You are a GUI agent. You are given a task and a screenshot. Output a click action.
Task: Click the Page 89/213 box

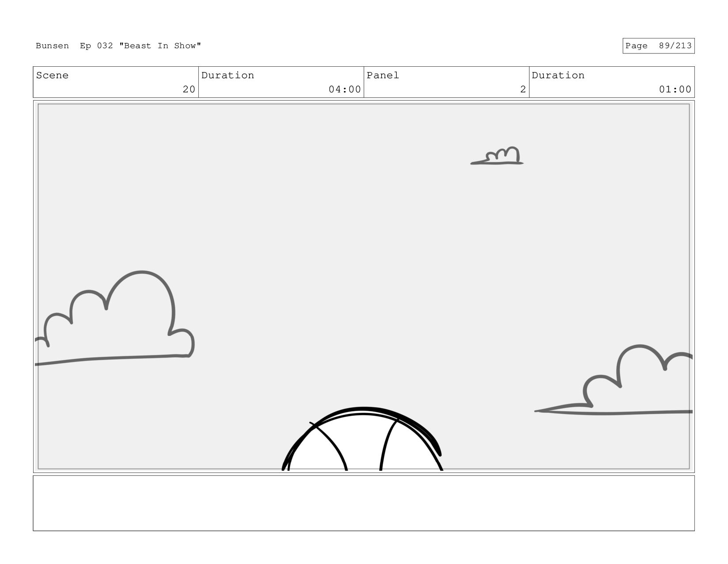[x=658, y=46]
